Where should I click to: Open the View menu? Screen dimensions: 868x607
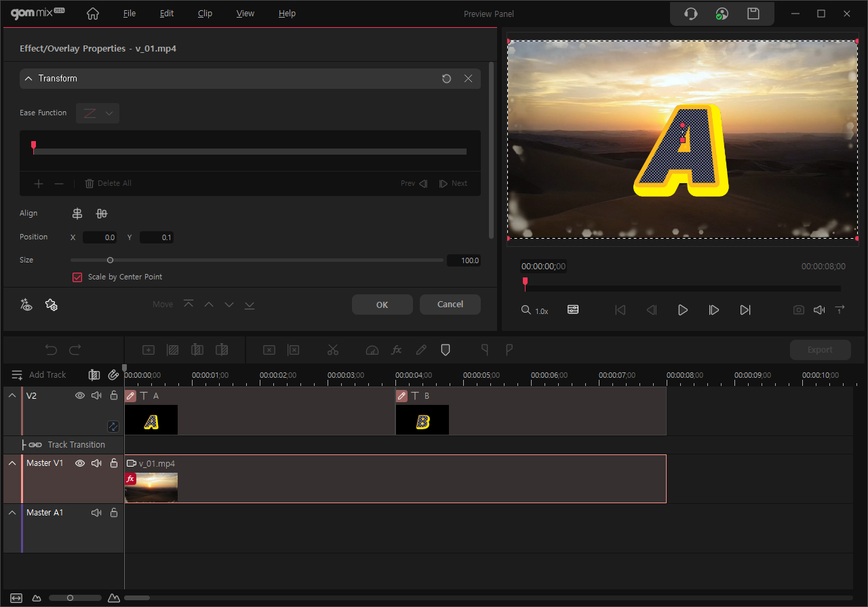[245, 14]
